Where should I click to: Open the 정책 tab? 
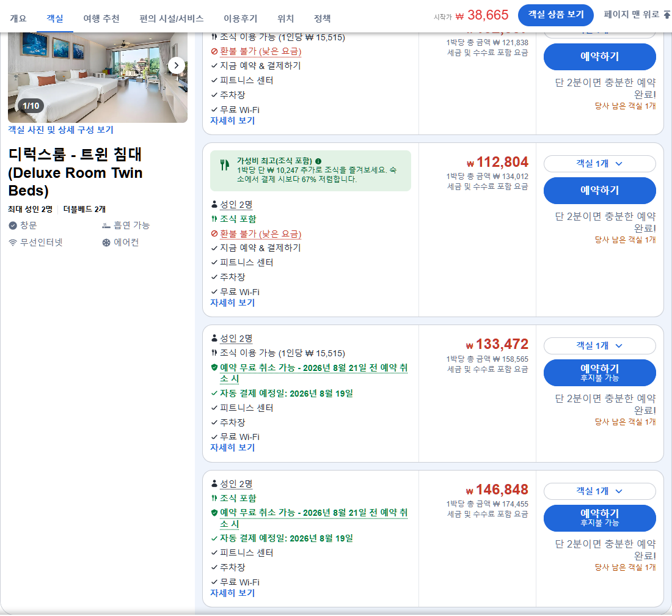[323, 18]
